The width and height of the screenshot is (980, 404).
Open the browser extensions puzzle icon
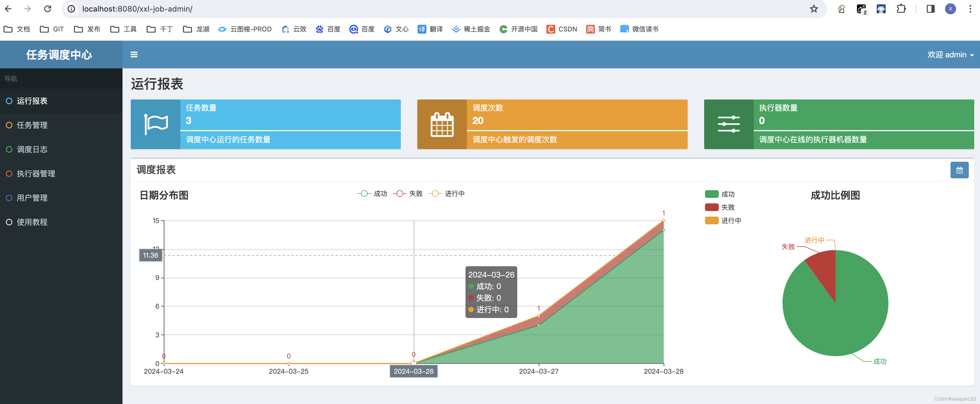click(901, 9)
